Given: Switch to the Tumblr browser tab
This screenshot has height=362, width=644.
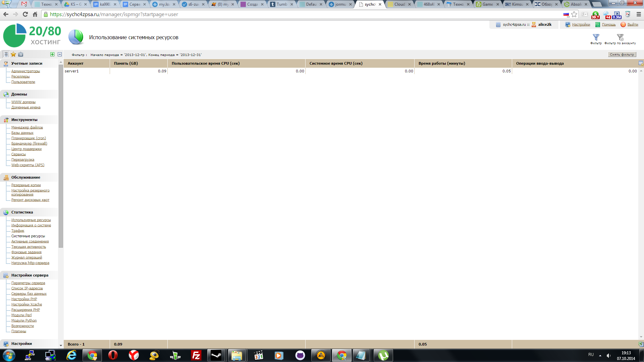Looking at the screenshot, I should [282, 4].
